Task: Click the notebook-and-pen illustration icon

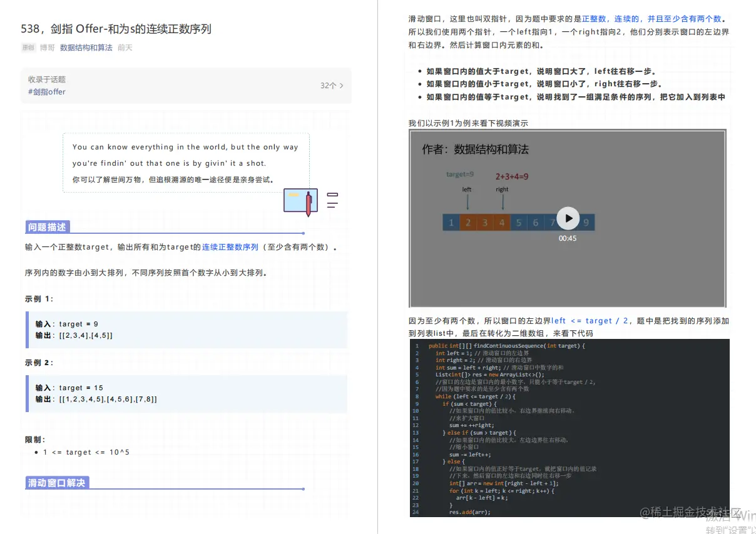Action: click(300, 201)
